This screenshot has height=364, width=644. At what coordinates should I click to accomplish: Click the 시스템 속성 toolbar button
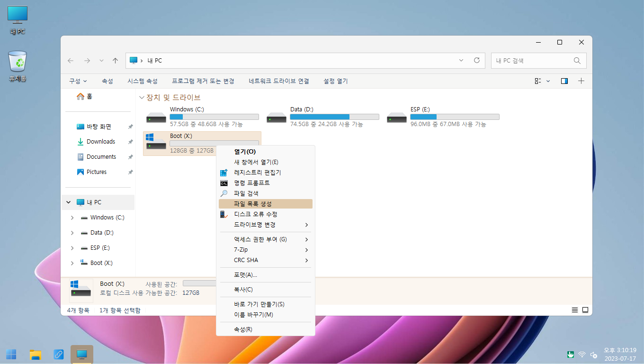pos(143,81)
